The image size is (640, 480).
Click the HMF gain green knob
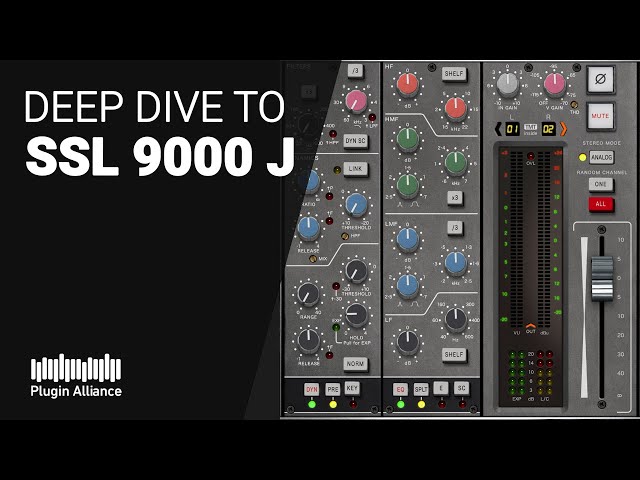pyautogui.click(x=408, y=139)
